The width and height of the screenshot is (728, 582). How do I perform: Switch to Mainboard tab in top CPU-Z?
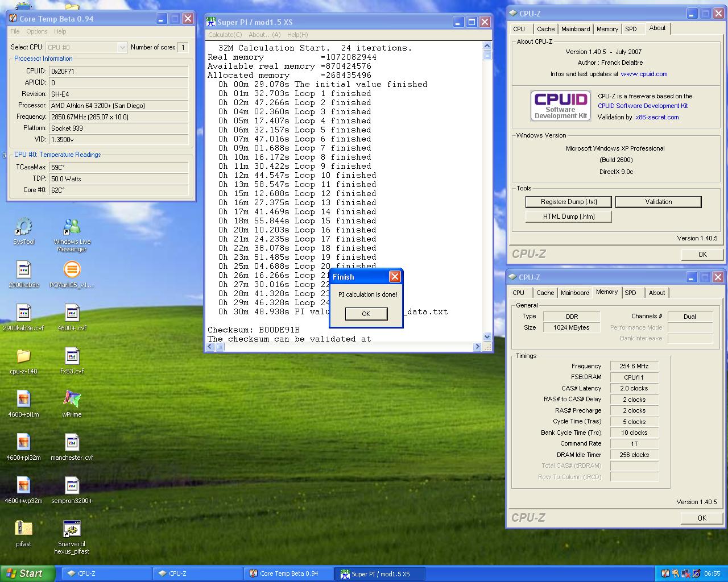(x=576, y=29)
